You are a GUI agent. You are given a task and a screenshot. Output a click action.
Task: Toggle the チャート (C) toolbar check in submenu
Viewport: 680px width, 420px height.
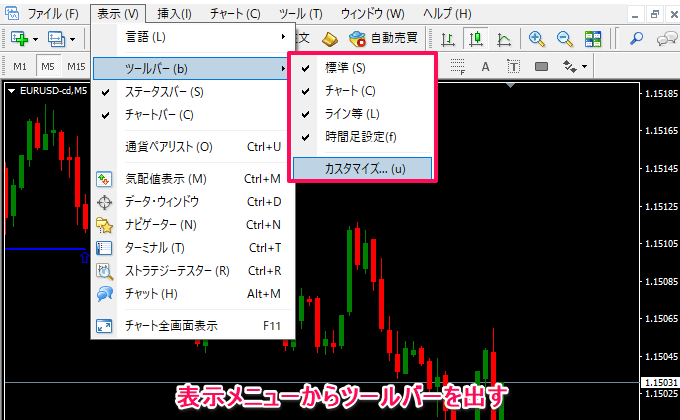[363, 91]
